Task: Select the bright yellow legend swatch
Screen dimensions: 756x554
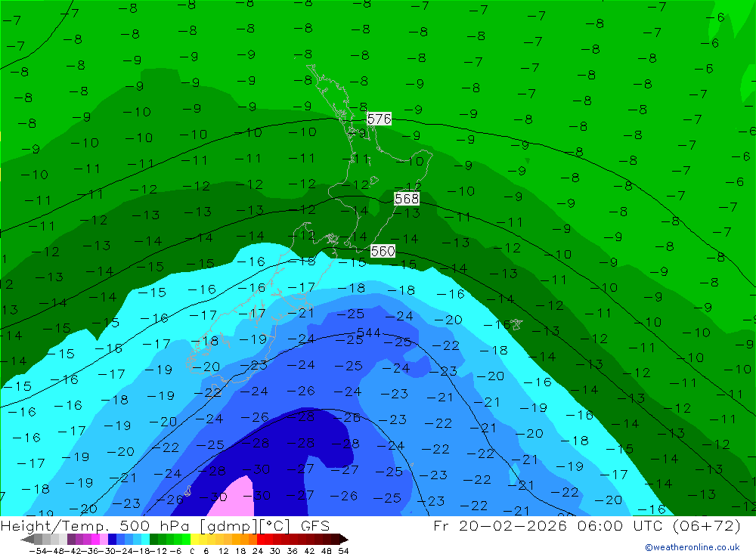Action: (x=194, y=540)
